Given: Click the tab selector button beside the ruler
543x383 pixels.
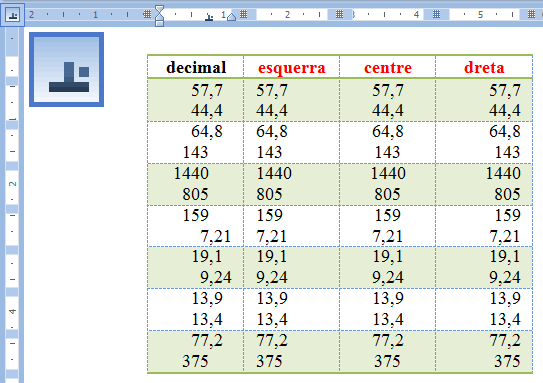Looking at the screenshot, I should 12,15.
